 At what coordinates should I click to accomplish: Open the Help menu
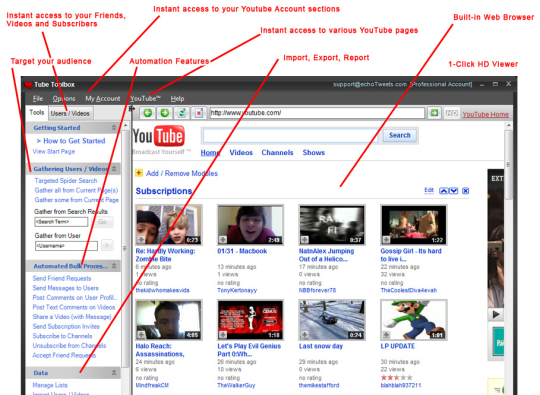(x=177, y=98)
